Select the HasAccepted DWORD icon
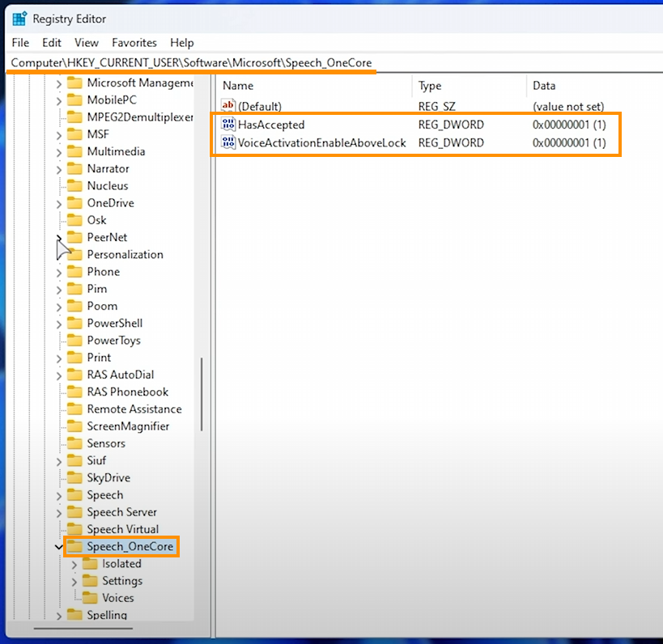This screenshot has height=644, width=663. click(228, 125)
